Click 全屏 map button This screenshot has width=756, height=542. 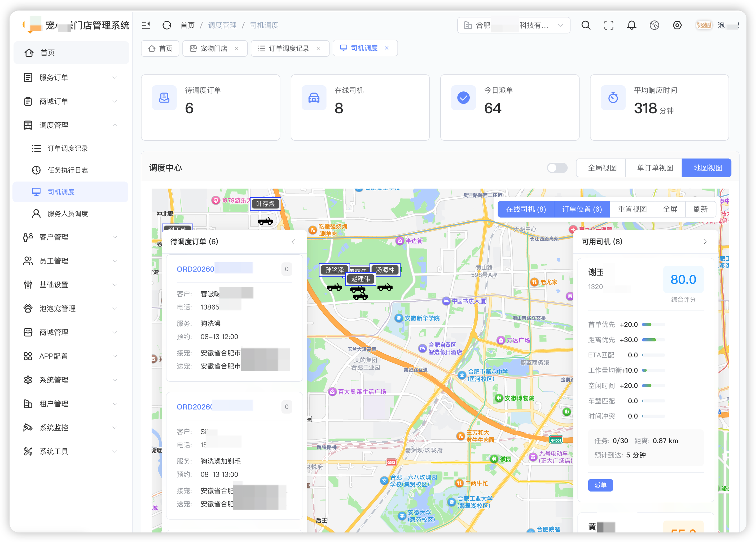(x=670, y=209)
